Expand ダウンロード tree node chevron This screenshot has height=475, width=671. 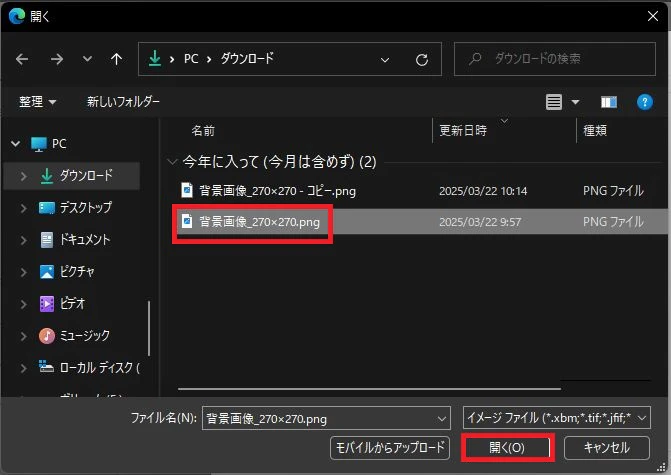click(24, 176)
